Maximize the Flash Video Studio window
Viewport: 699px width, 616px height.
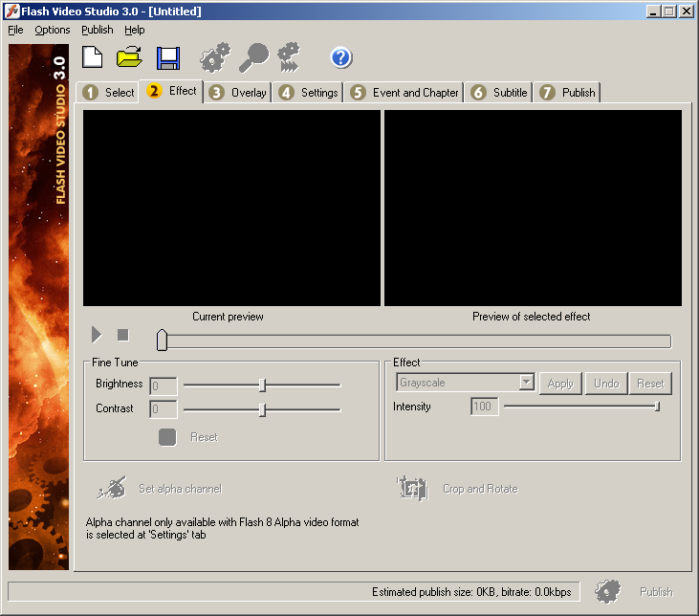pos(668,11)
